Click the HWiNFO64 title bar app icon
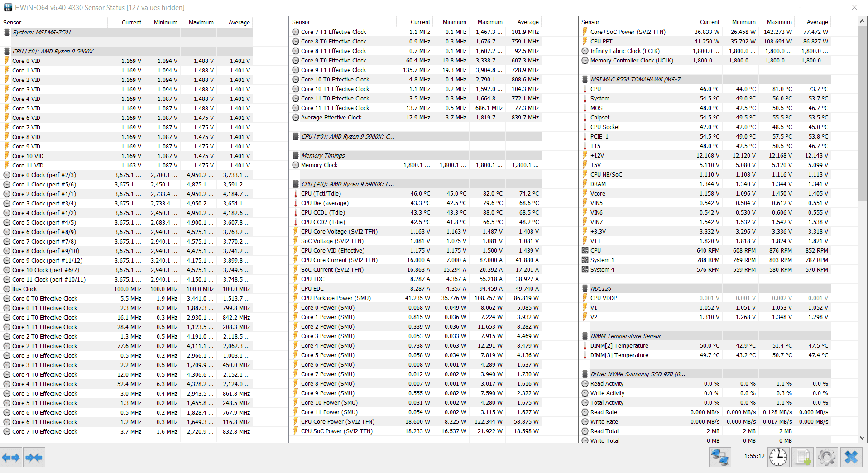 (x=8, y=7)
